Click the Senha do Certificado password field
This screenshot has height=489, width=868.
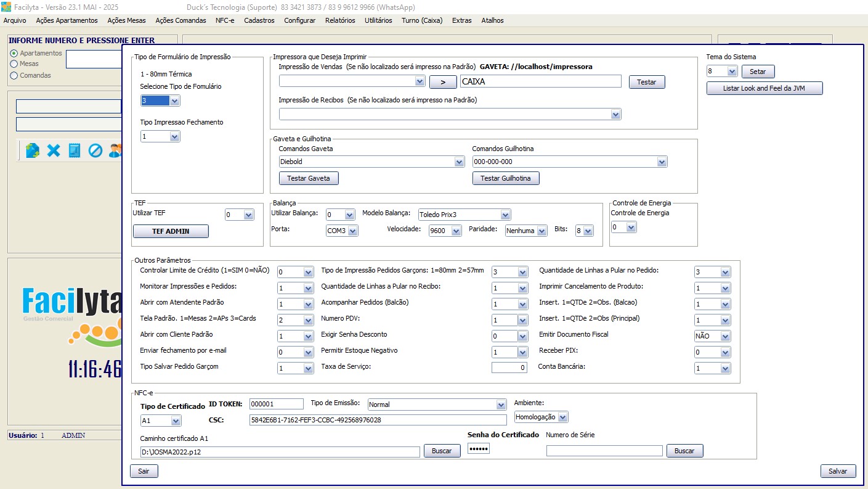pos(478,449)
